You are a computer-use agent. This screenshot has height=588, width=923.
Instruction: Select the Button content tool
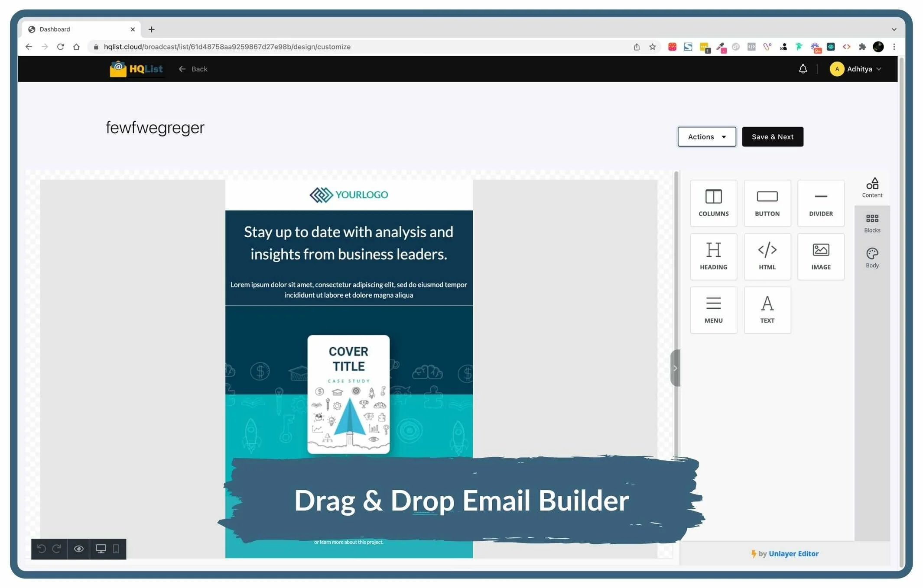(x=767, y=203)
